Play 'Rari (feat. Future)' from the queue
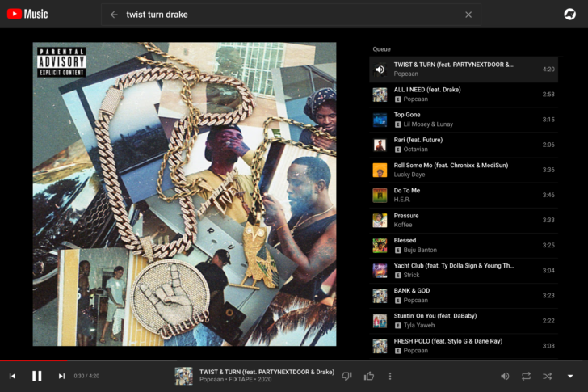Screen dimensions: 588x392 coord(464,145)
